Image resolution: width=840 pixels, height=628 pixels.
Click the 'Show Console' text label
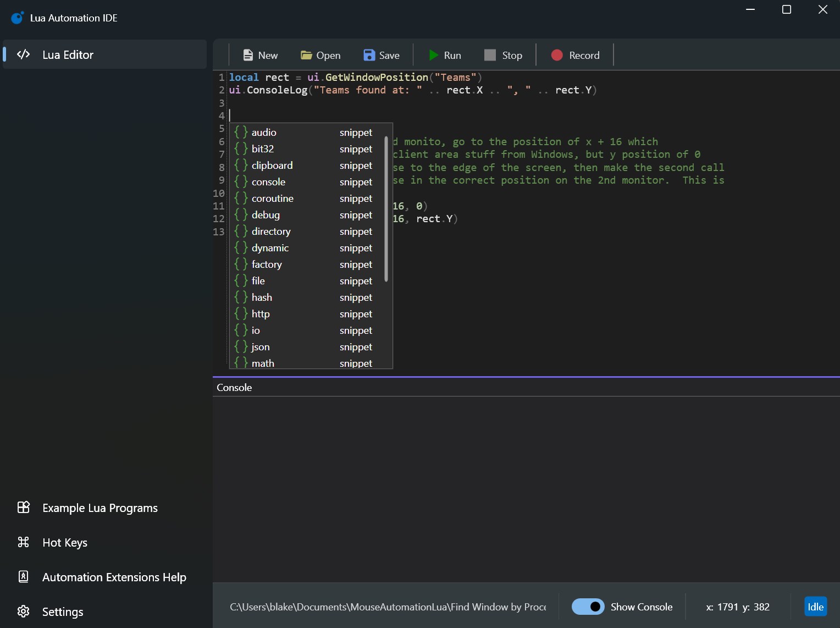[x=642, y=607]
